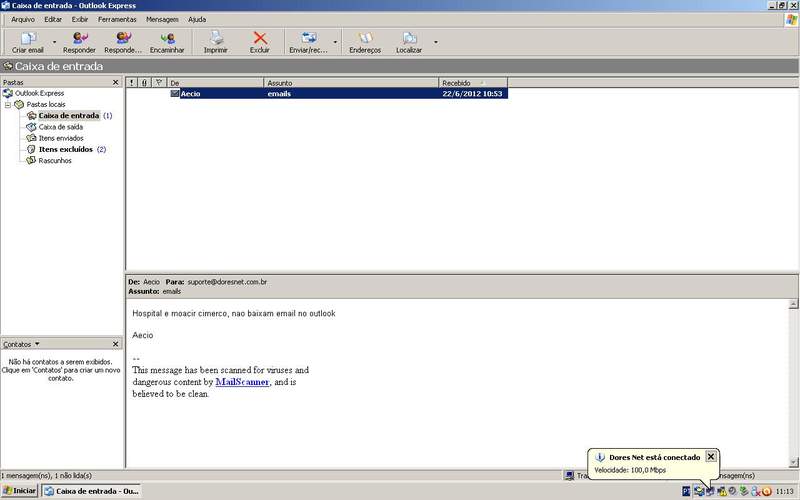The height and width of the screenshot is (500, 800).
Task: Click the red Excluir icon
Action: pyautogui.click(x=260, y=38)
